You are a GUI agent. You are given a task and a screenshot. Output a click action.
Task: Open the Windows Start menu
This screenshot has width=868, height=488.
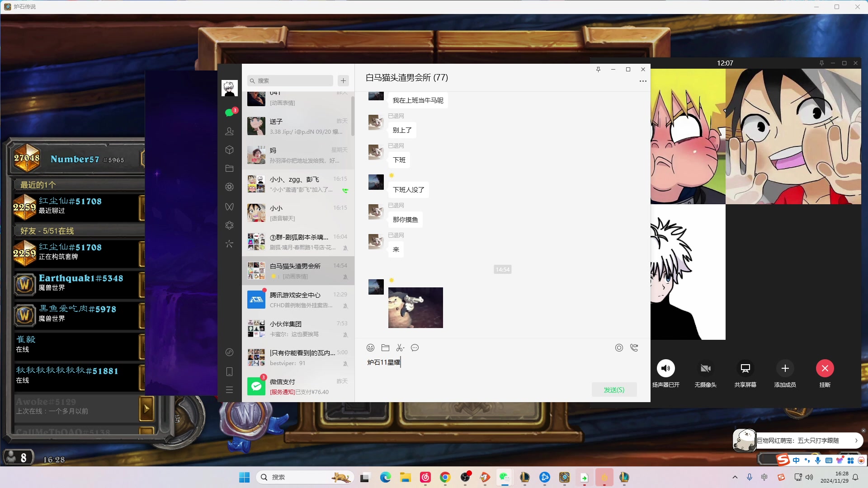[244, 477]
